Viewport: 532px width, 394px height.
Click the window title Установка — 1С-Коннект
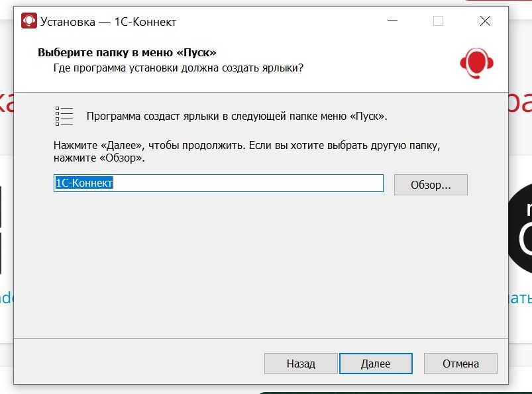108,22
